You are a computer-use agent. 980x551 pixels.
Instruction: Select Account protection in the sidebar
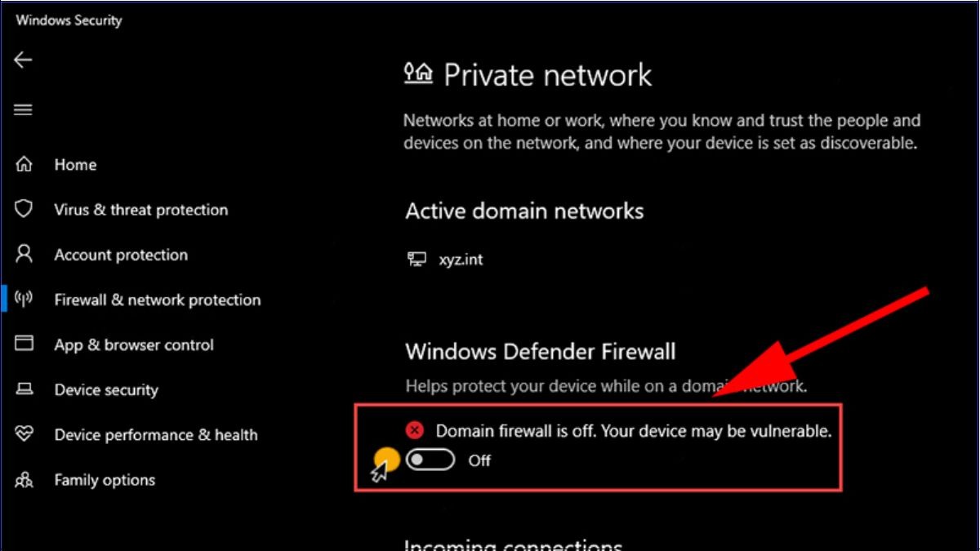121,255
